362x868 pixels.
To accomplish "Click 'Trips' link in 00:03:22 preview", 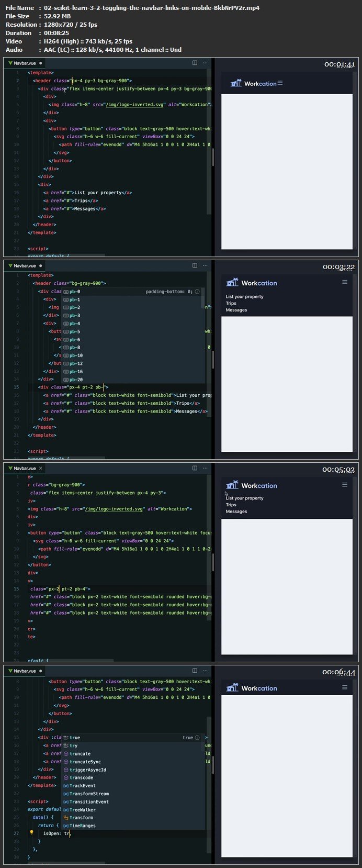I will click(x=231, y=303).
